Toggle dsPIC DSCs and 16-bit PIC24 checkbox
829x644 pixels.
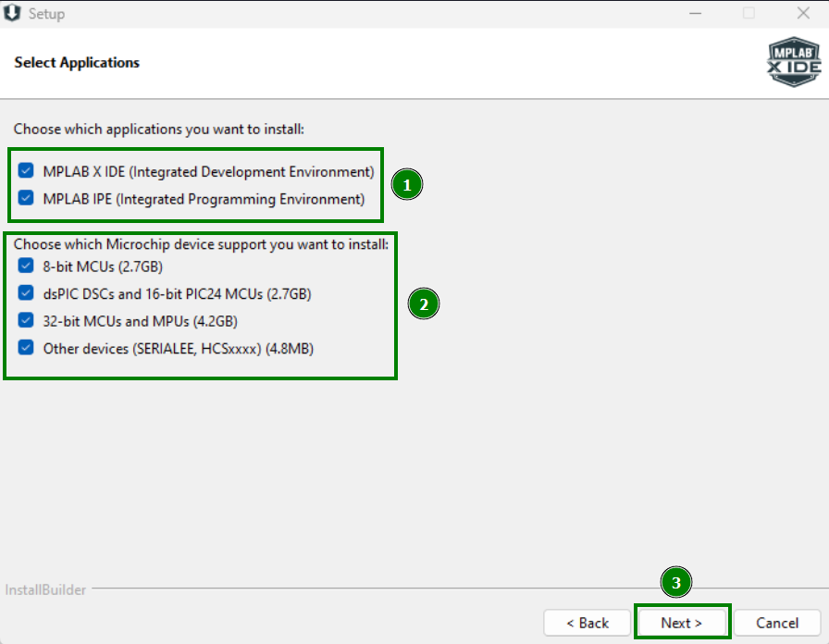[x=26, y=293]
